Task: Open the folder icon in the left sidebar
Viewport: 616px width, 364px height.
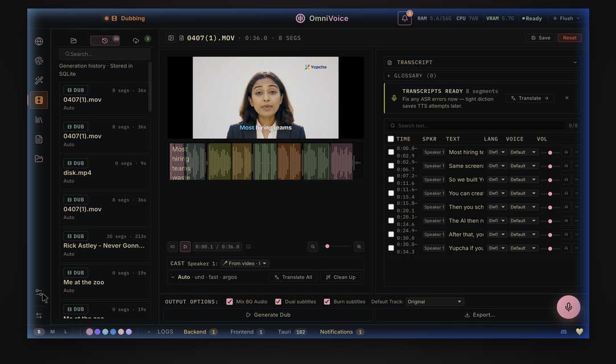Action: click(39, 159)
